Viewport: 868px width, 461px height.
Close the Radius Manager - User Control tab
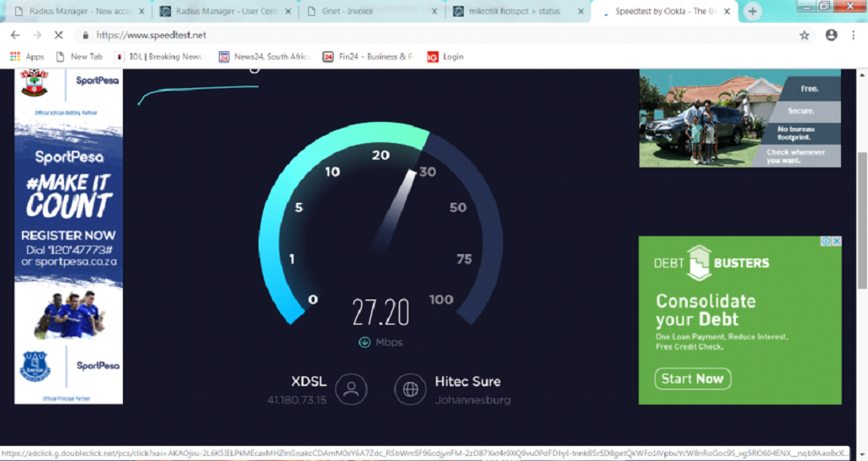[x=288, y=11]
